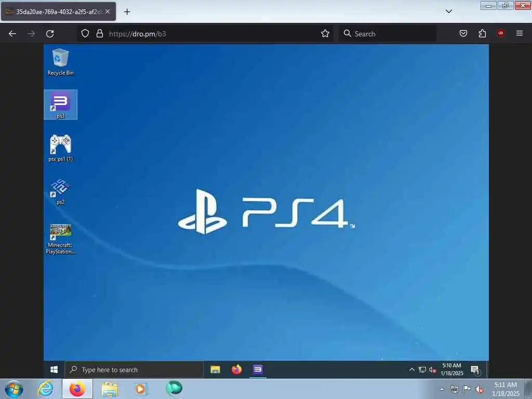Open the green round app in host taskbar
This screenshot has height=399, width=532.
pos(174,389)
